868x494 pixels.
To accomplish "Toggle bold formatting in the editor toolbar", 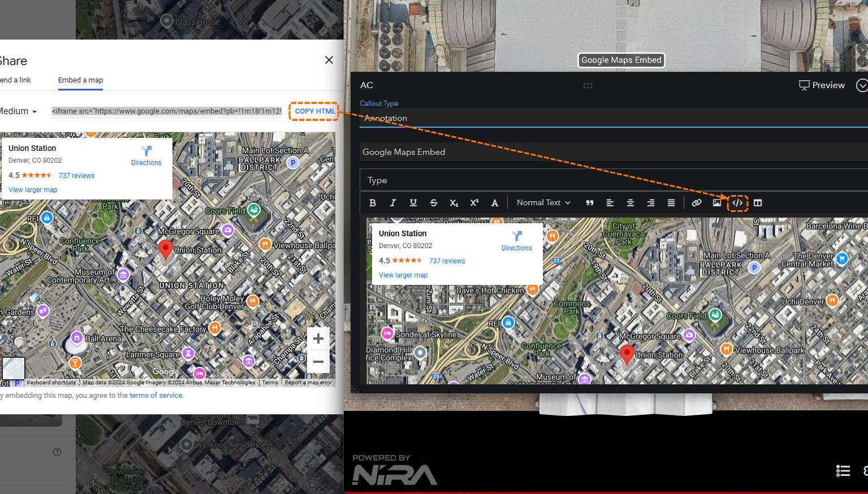I will (x=373, y=203).
